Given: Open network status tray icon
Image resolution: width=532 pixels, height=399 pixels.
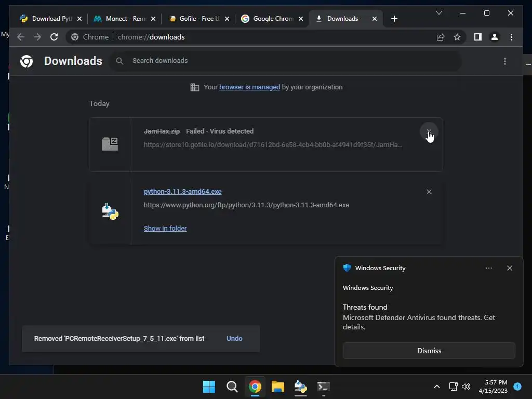Looking at the screenshot, I should coord(453,387).
